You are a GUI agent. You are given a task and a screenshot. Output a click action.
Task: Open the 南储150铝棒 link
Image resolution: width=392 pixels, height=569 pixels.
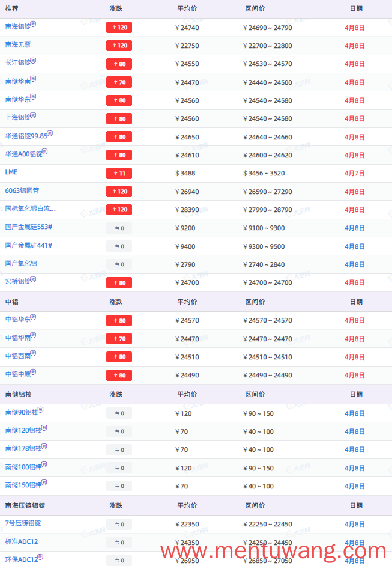23,485
